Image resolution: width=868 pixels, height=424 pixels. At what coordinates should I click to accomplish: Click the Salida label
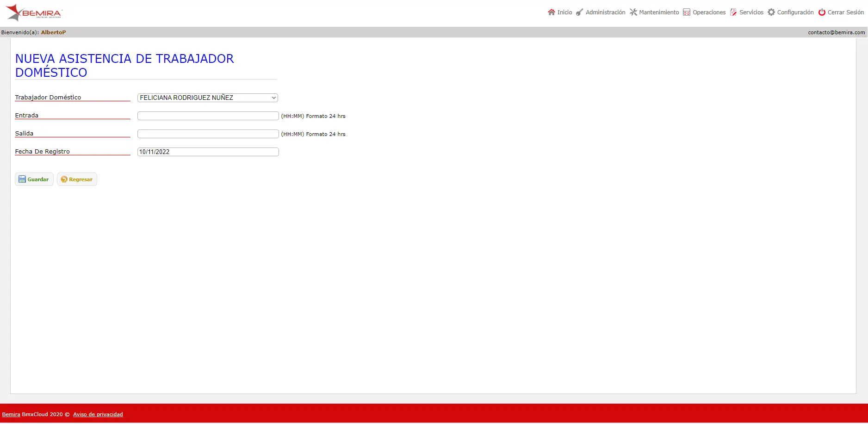(24, 133)
